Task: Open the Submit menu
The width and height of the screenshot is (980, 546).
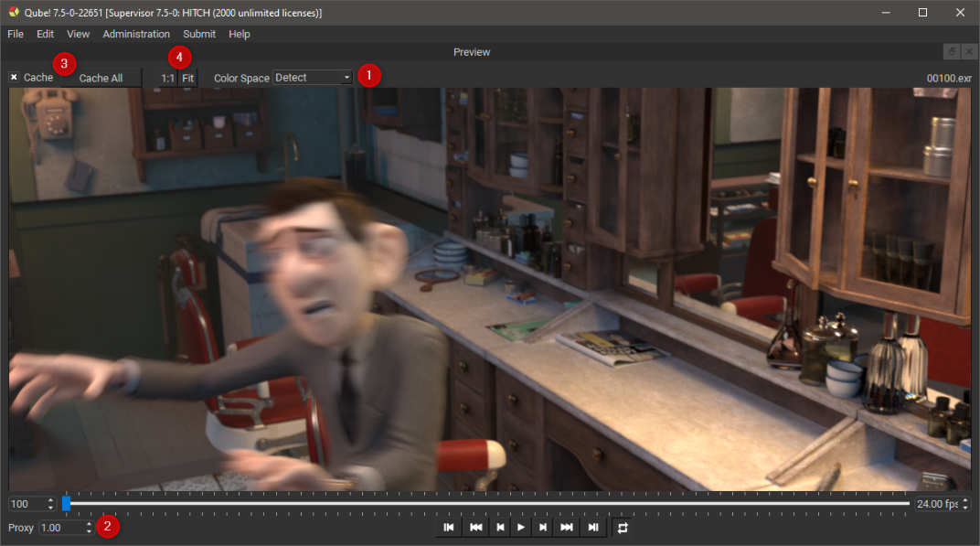Action: point(199,34)
